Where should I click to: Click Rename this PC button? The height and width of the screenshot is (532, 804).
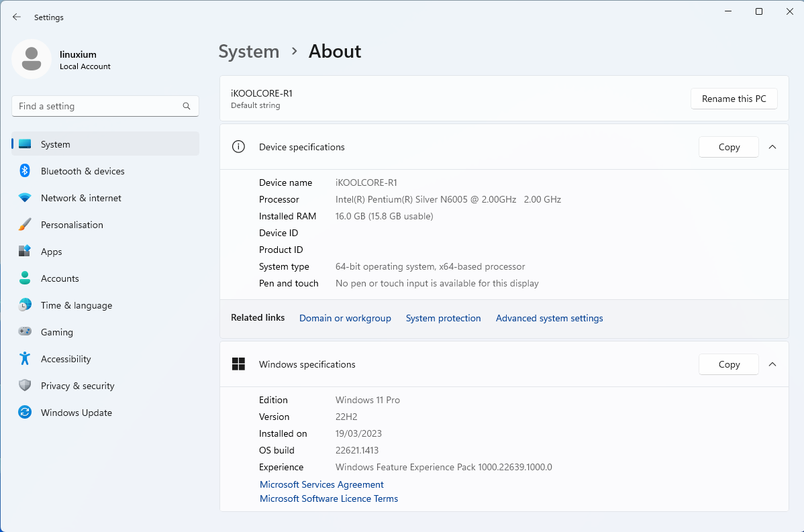734,99
